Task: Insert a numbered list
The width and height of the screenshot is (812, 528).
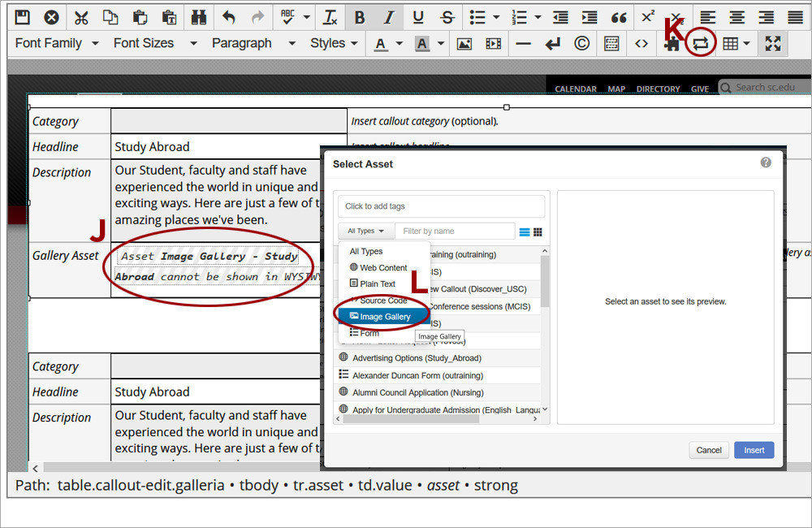Action: 519,18
